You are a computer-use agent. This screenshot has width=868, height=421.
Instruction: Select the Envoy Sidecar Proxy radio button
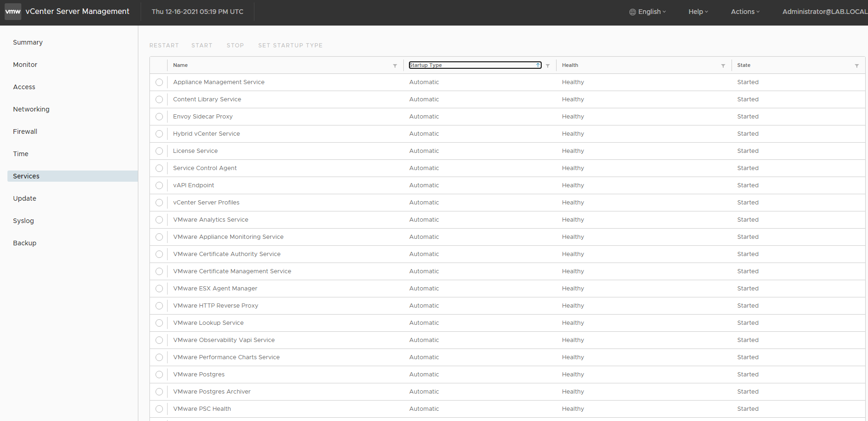coord(159,117)
